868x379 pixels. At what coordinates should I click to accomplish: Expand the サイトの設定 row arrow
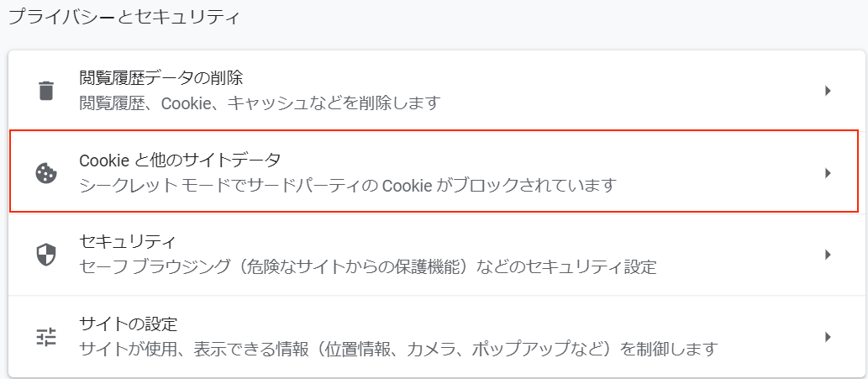point(829,337)
